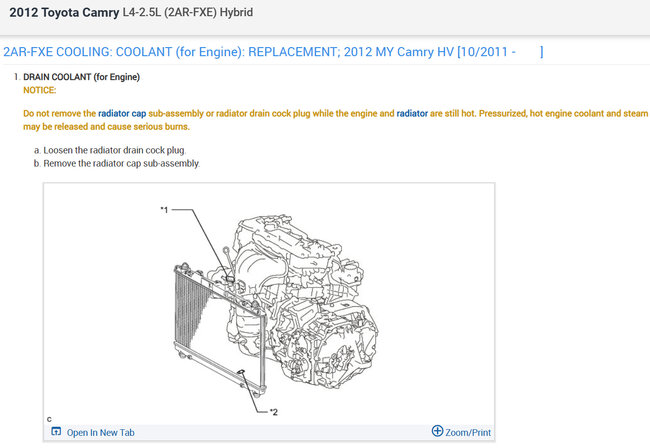Click the 2AR-FXE COOLING article title link

(273, 52)
